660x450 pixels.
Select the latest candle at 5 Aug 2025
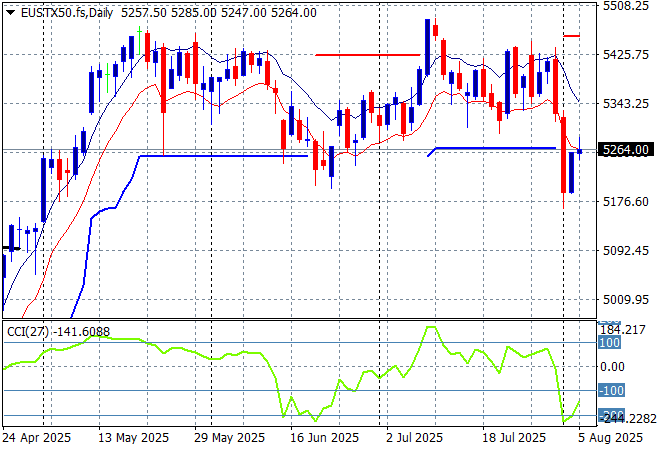click(x=580, y=151)
